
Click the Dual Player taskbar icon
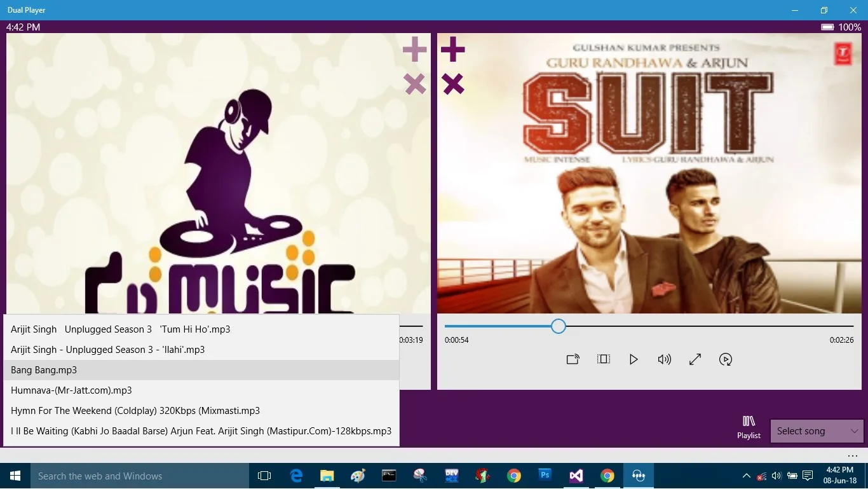639,476
